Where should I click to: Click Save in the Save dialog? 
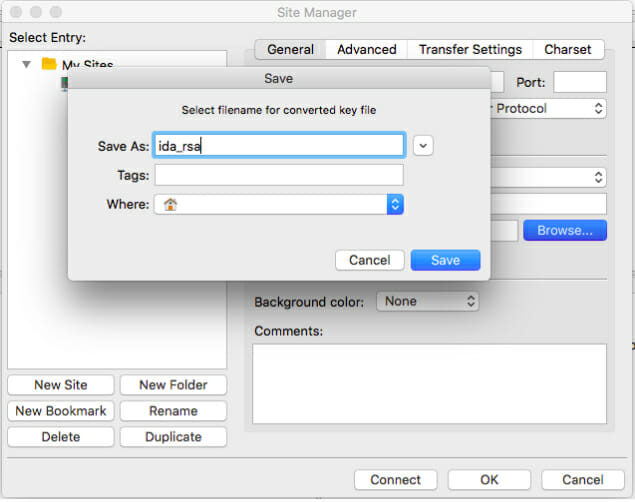coord(445,260)
